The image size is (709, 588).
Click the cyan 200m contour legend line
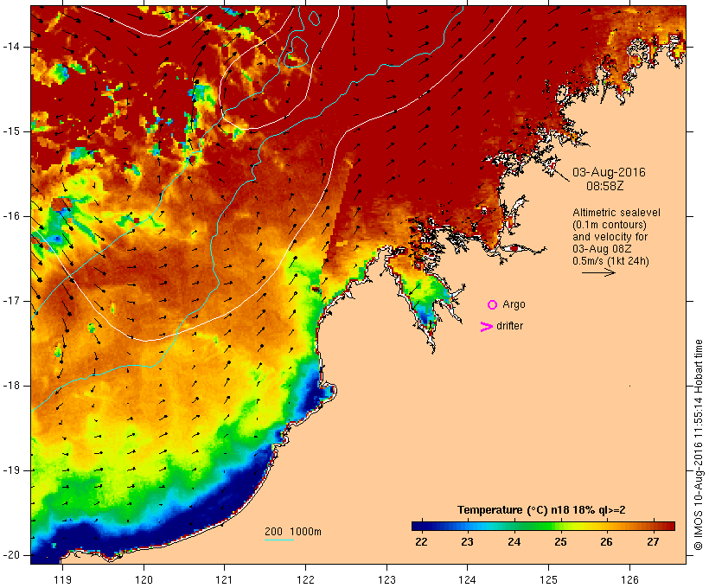pyautogui.click(x=279, y=540)
